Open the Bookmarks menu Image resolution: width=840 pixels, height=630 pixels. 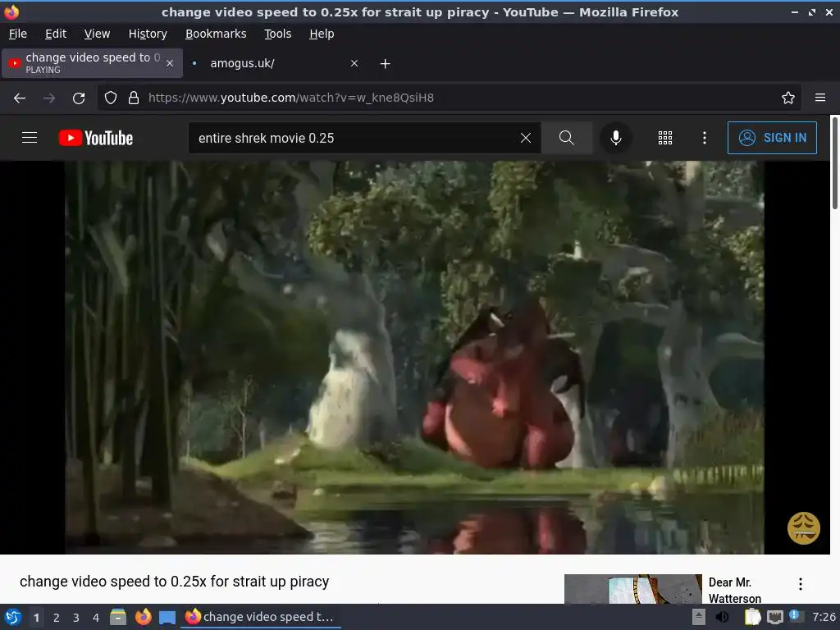click(216, 34)
